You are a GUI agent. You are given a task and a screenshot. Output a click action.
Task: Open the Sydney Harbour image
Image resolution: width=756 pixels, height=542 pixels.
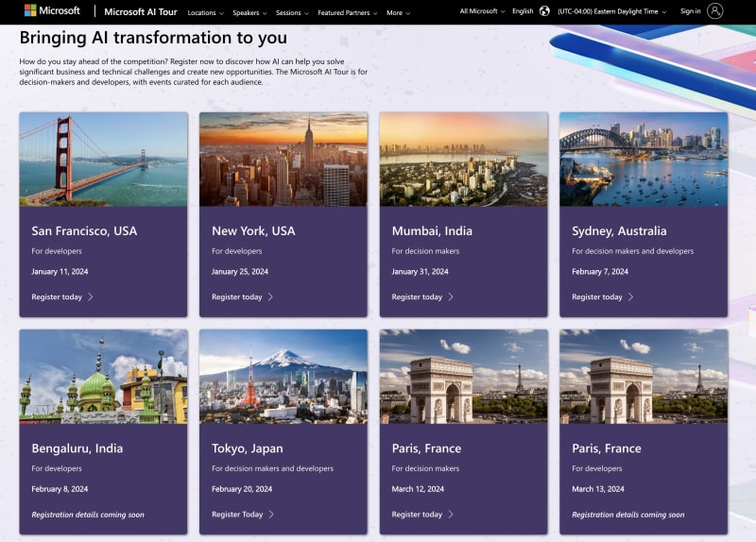tap(644, 160)
